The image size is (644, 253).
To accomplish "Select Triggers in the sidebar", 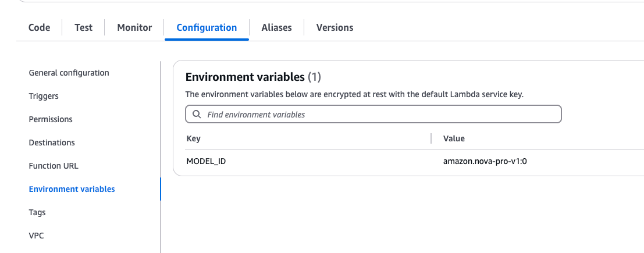I will 44,96.
